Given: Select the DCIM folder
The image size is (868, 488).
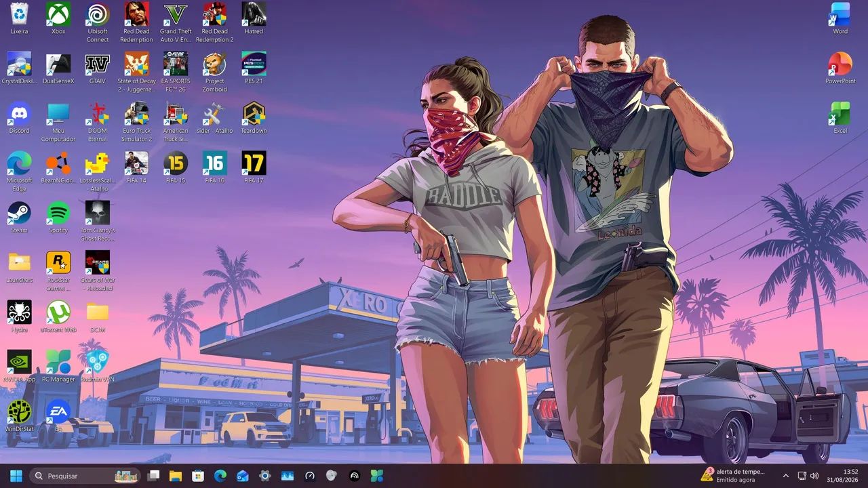Looking at the screenshot, I should point(98,317).
